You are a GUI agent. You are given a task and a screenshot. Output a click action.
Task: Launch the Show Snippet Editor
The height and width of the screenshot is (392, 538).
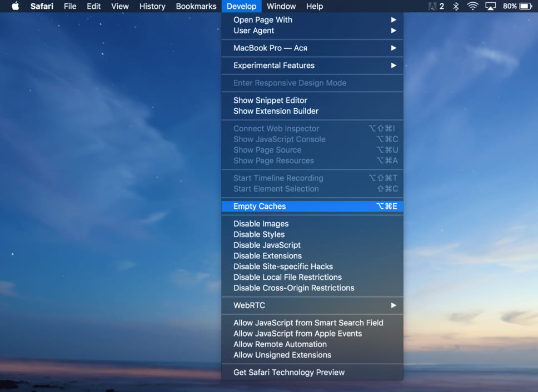[x=270, y=100]
